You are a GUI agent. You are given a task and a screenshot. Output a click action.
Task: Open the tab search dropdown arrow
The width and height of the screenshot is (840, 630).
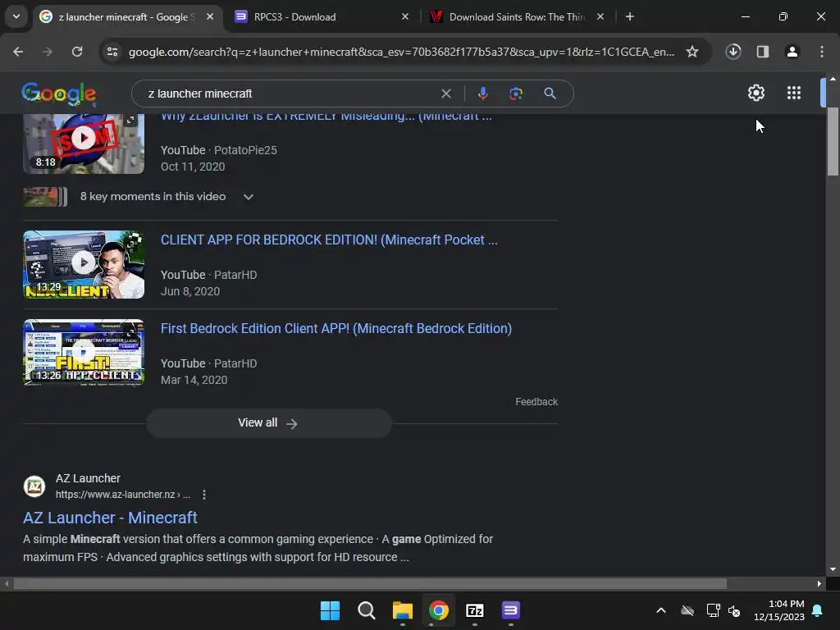pyautogui.click(x=16, y=16)
